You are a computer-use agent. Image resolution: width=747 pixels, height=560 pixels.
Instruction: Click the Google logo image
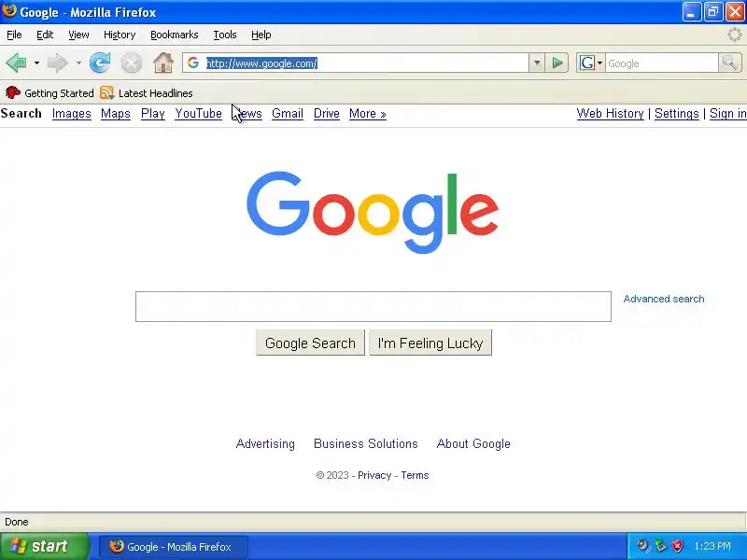tap(373, 213)
